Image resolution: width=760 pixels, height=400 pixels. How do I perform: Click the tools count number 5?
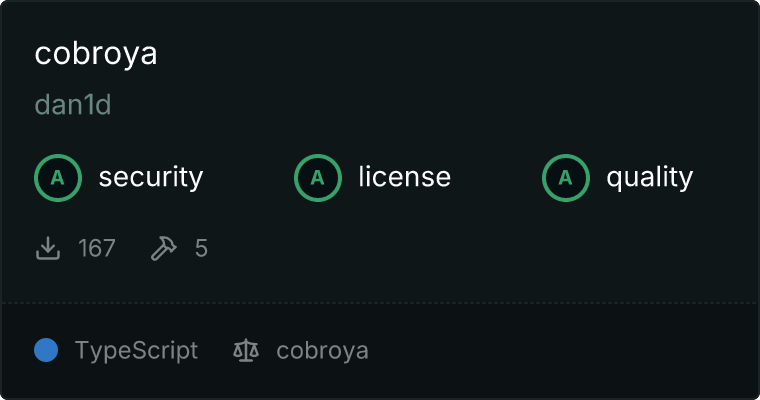coord(201,248)
